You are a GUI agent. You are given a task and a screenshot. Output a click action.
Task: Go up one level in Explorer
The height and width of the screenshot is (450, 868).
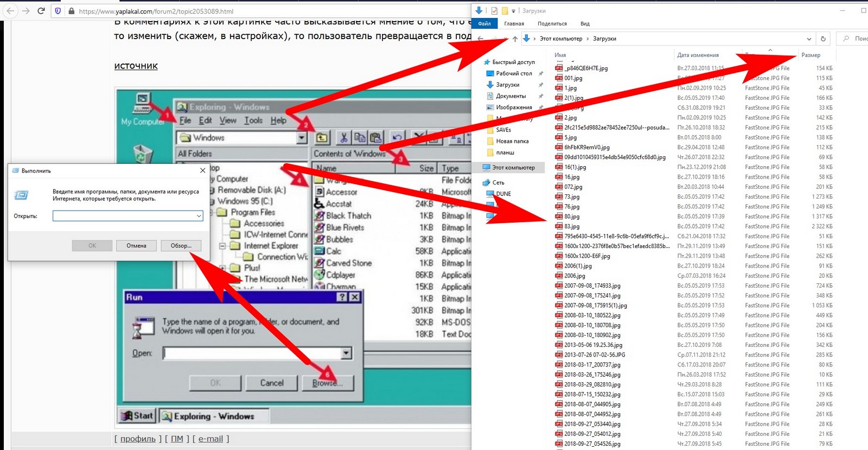point(515,39)
